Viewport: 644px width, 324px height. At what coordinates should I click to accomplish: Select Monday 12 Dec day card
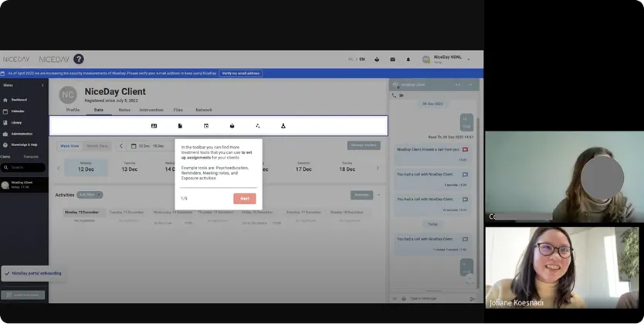coord(86,167)
